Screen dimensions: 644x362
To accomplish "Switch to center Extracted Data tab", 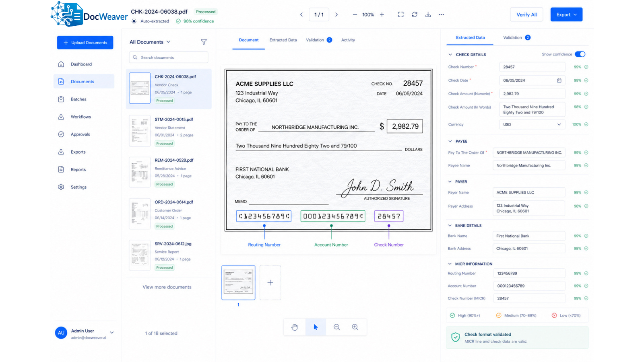I will (x=283, y=40).
